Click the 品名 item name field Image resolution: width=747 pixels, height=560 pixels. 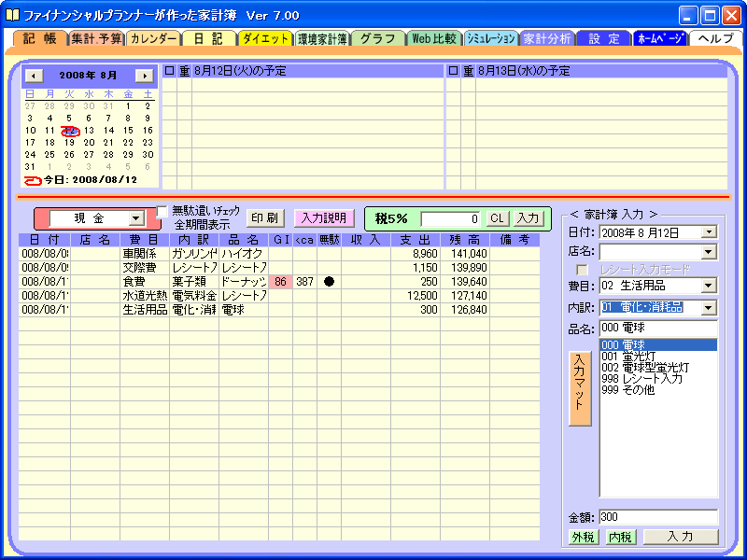click(658, 328)
